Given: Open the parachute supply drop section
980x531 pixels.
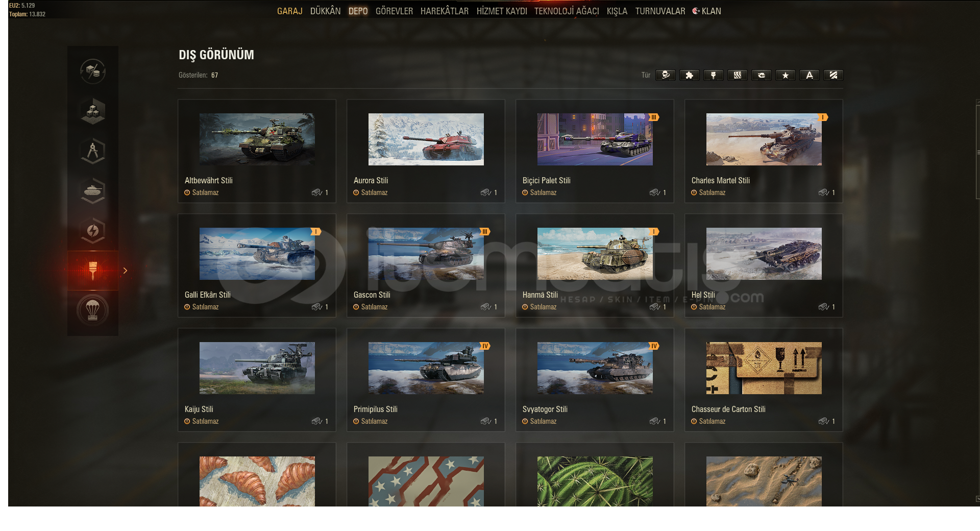Looking at the screenshot, I should coord(93,310).
